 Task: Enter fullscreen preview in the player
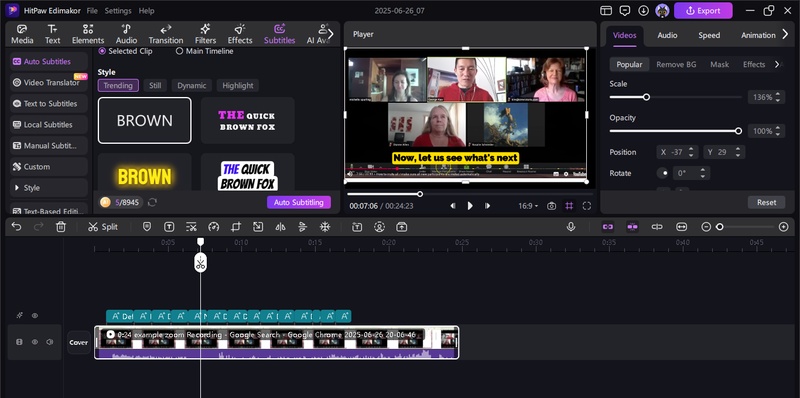point(587,206)
